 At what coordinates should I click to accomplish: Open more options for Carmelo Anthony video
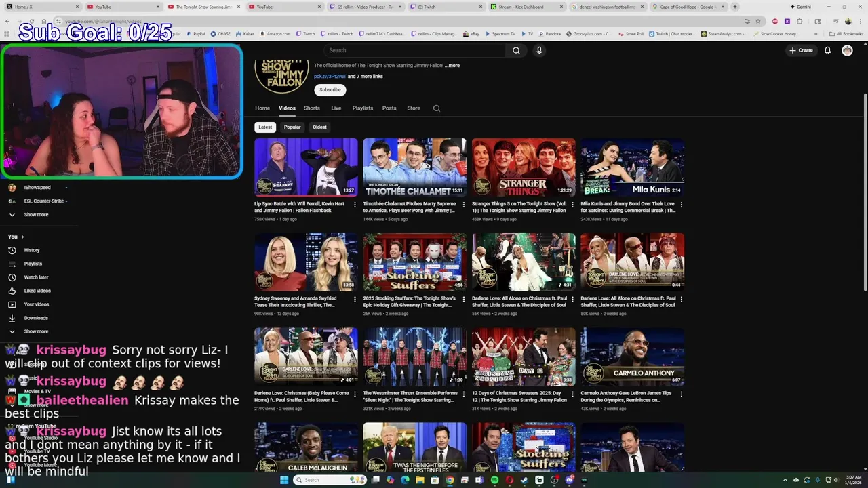coord(681,394)
